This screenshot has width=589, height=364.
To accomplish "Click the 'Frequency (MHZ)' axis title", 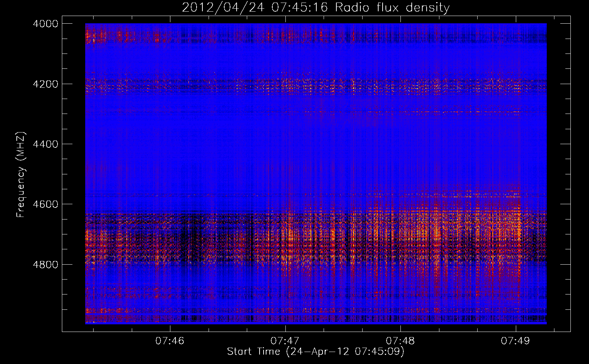I will point(21,174).
